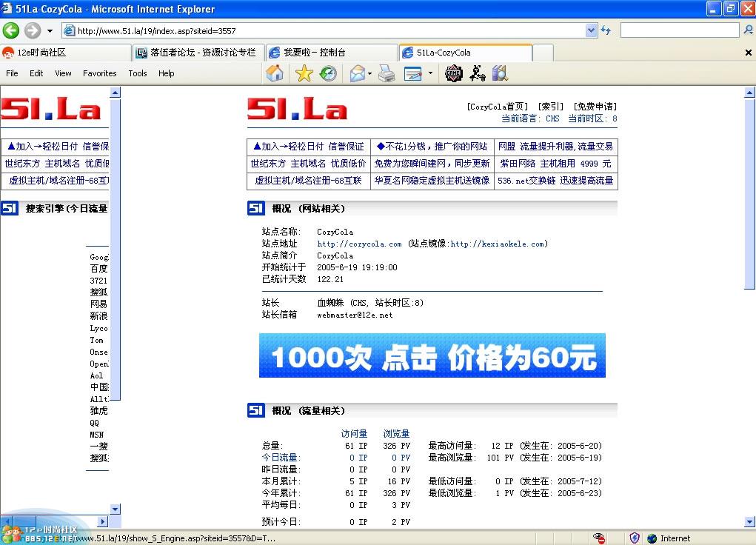Image resolution: width=756 pixels, height=545 pixels.
Task: Open the Mail envelope icon
Action: (x=358, y=73)
